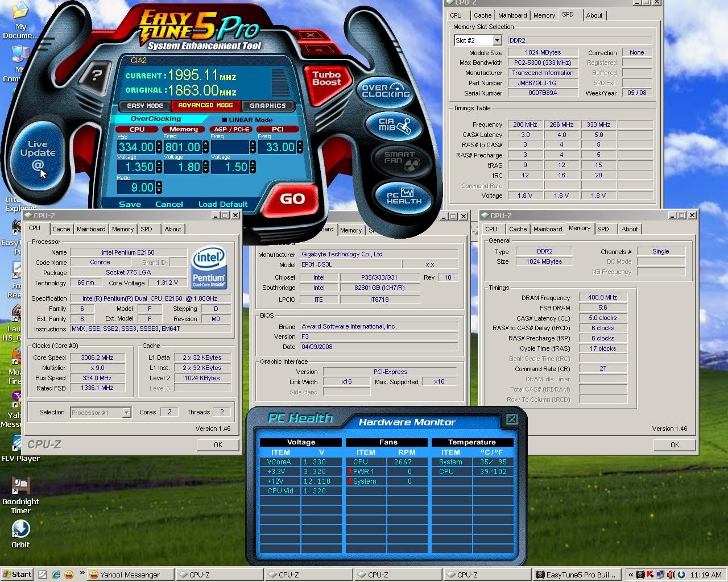
Task: Click OK in the Memory timings CPU-Z window
Action: click(x=675, y=445)
